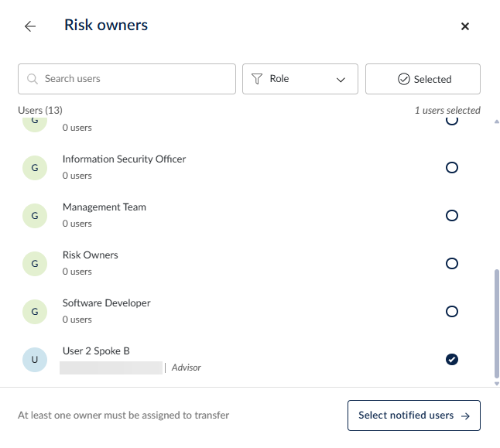This screenshot has height=448, width=500.
Task: Click Software Developer group avatar
Action: click(34, 311)
